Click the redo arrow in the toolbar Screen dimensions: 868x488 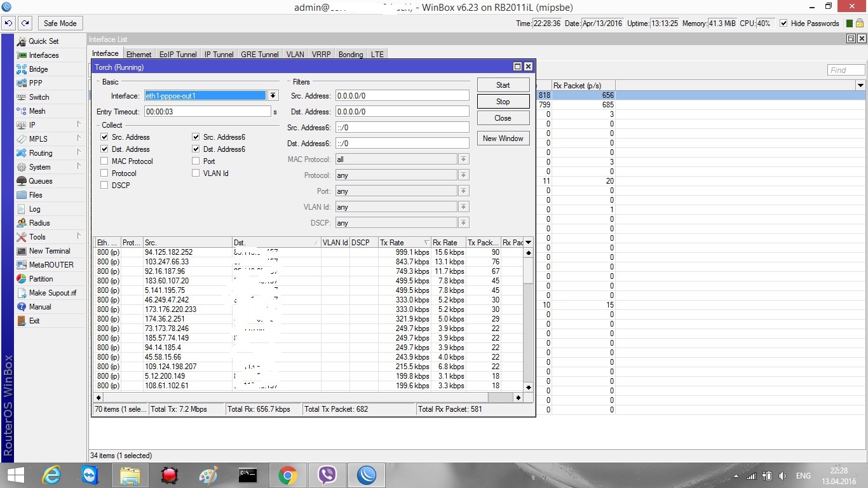point(25,24)
